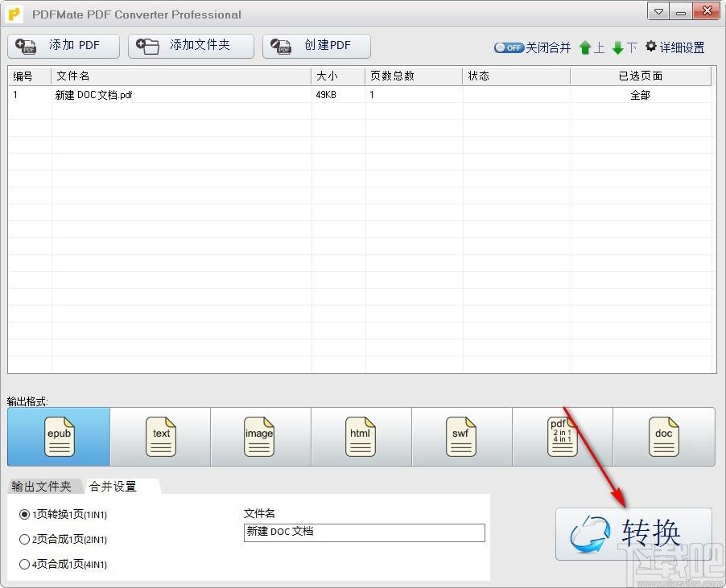Click the Create PDF (创建PDF) button

coord(316,46)
